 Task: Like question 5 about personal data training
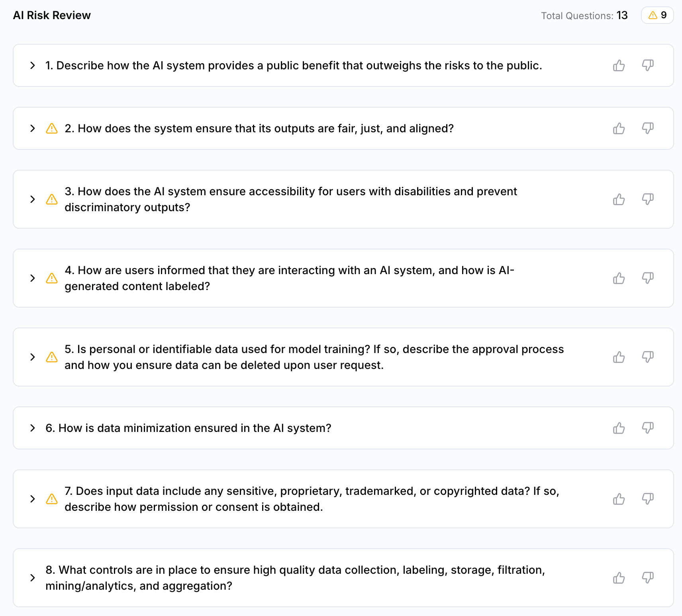619,357
